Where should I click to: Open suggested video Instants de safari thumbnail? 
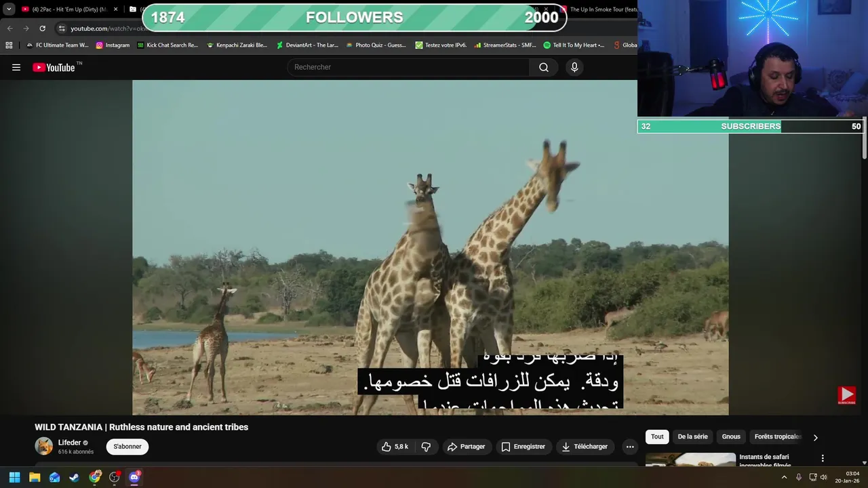[x=690, y=460]
